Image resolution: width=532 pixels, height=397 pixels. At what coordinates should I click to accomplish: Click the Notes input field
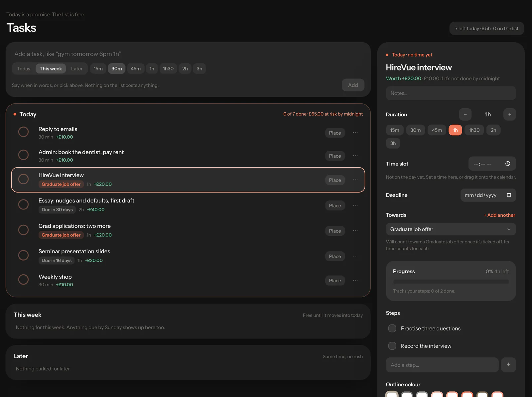tap(451, 93)
